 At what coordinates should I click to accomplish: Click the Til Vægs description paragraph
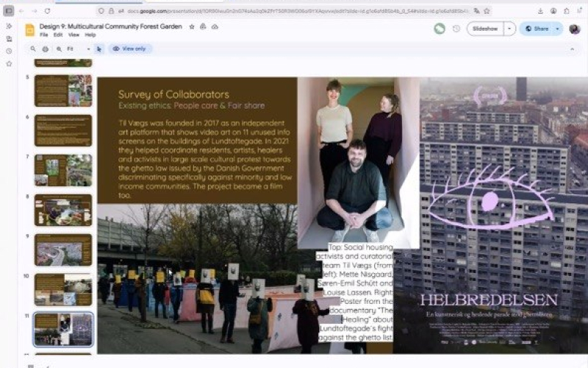205,159
